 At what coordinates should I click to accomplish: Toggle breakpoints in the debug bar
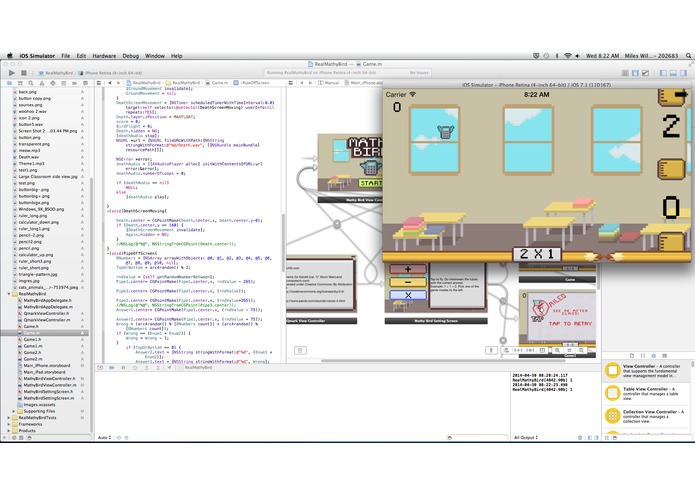point(112,367)
